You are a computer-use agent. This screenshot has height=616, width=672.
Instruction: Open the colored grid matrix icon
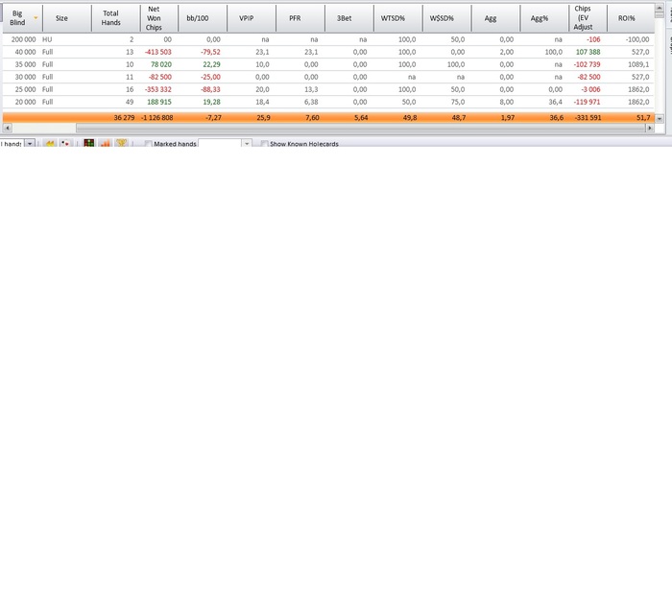(88, 144)
